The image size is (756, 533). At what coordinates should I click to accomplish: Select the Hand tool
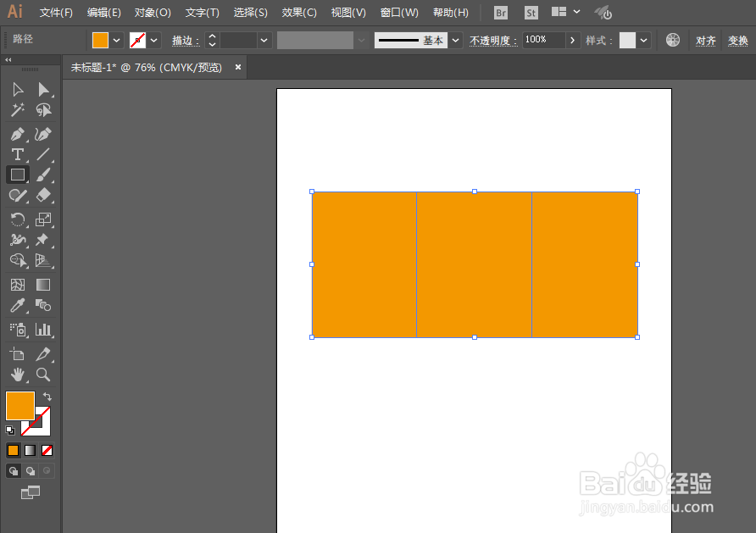click(18, 375)
